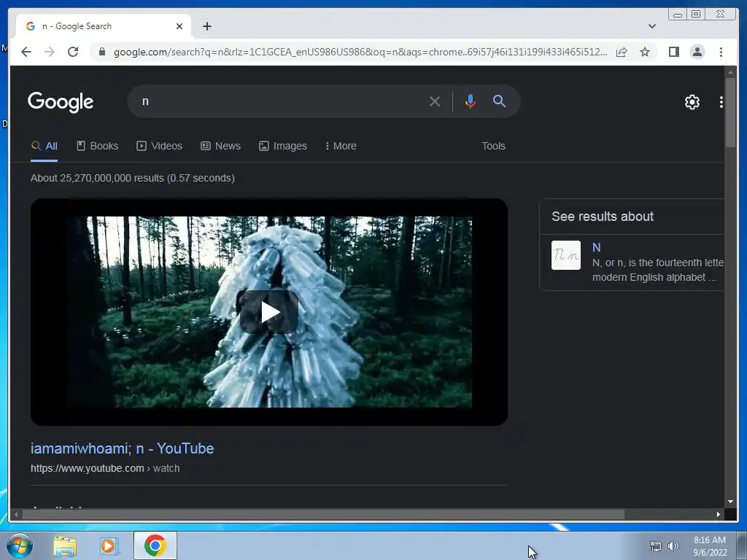Viewport: 747px width, 560px height.
Task: Launch Windows Media Player from taskbar
Action: 109,545
